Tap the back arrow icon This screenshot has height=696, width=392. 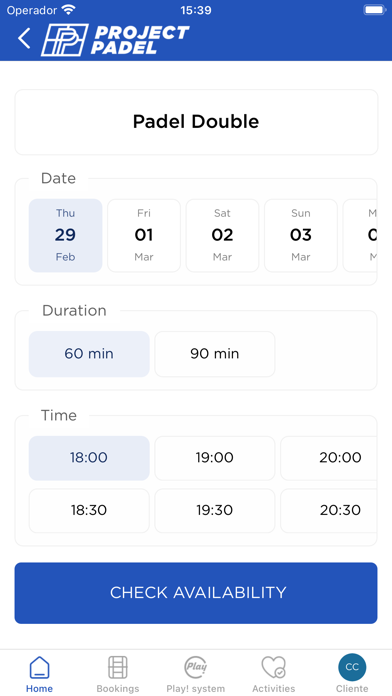click(24, 38)
